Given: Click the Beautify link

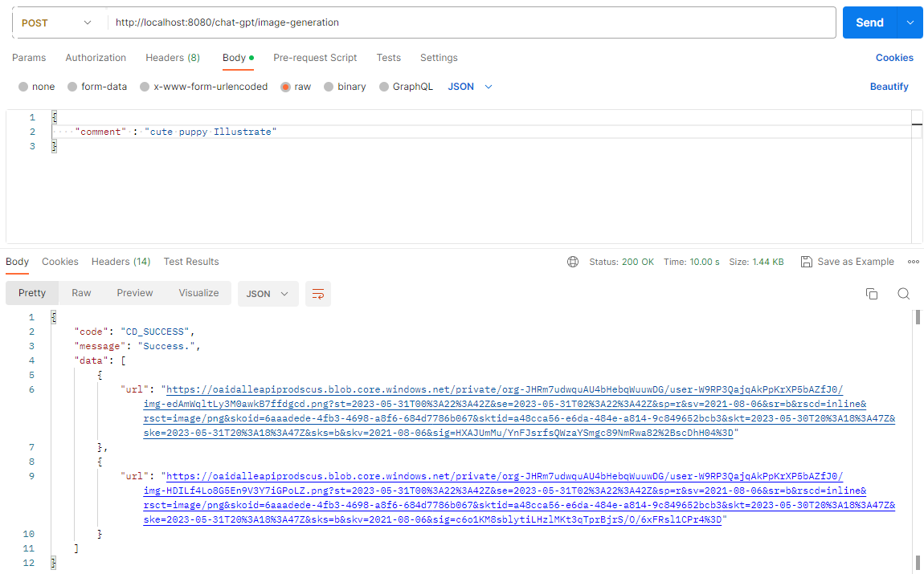Looking at the screenshot, I should [889, 87].
